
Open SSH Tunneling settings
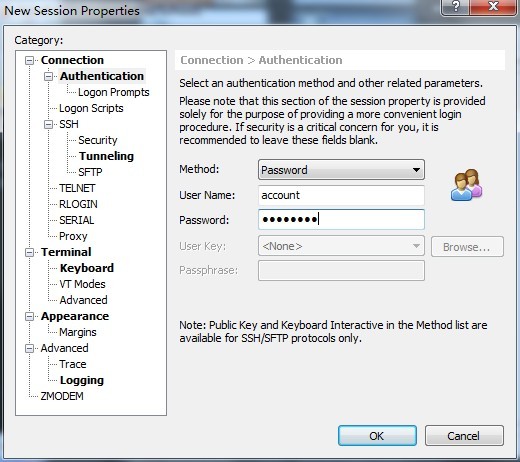click(x=106, y=156)
